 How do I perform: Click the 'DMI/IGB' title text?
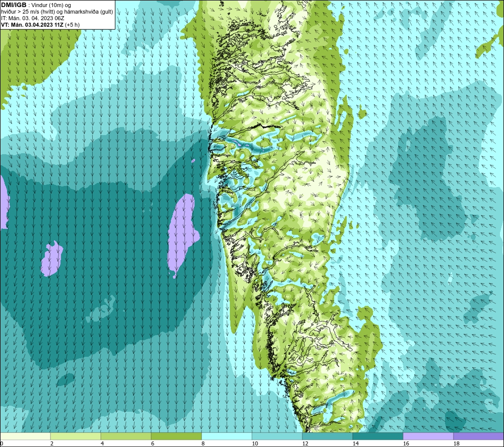pyautogui.click(x=14, y=5)
